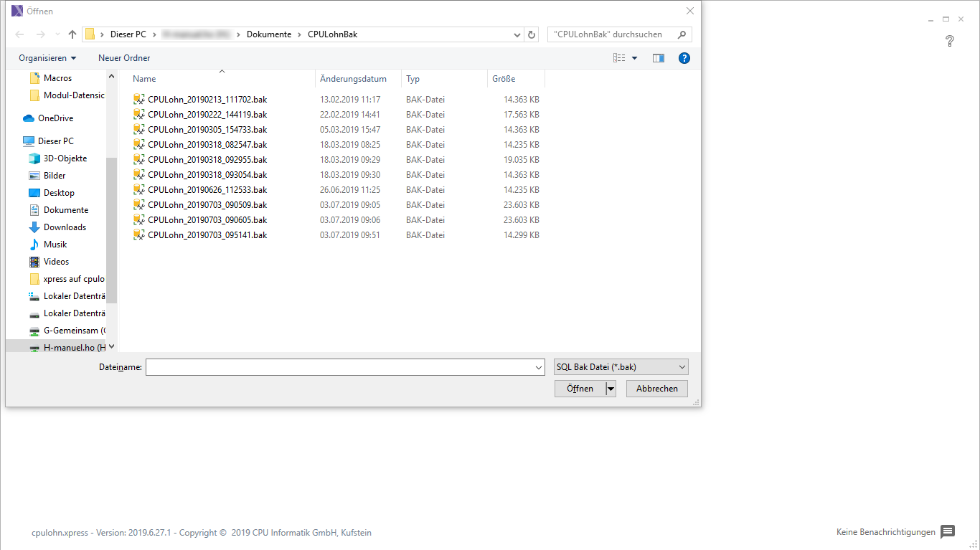Click the Macros folder icon
This screenshot has width=980, height=550.
coord(34,78)
